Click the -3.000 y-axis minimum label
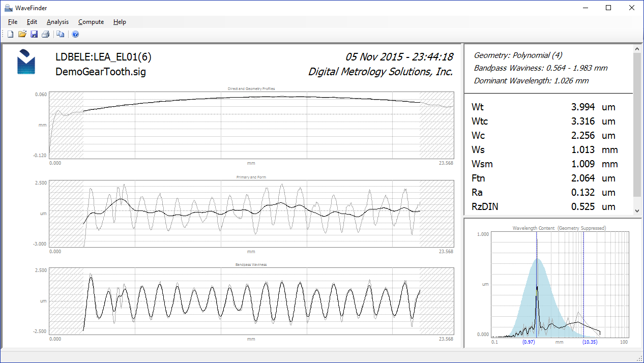This screenshot has width=644, height=363. (40, 244)
